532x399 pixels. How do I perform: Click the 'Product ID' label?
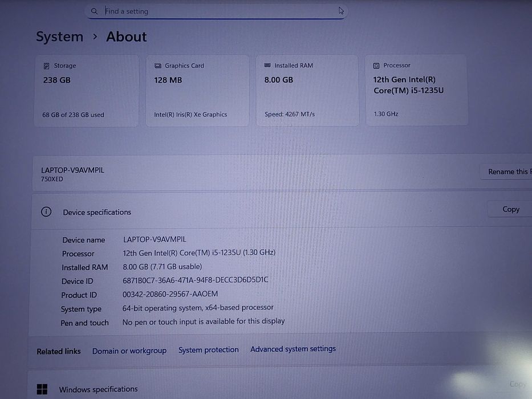pyautogui.click(x=79, y=295)
